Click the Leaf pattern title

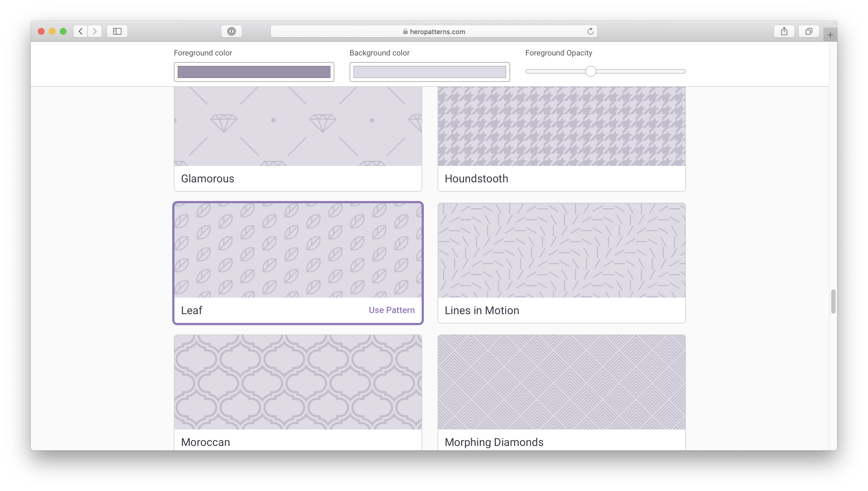pos(191,310)
